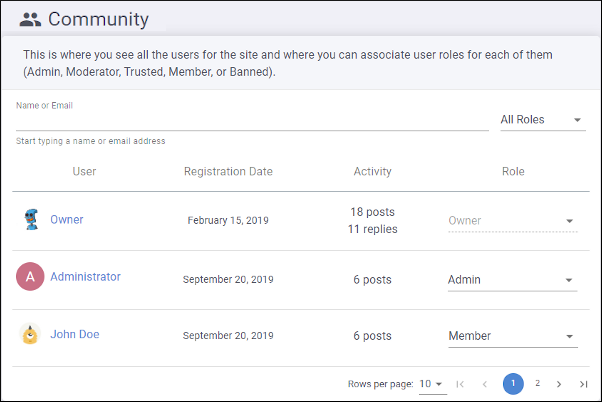The image size is (602, 402).
Task: Open the Owner user profile link
Action: pos(67,220)
